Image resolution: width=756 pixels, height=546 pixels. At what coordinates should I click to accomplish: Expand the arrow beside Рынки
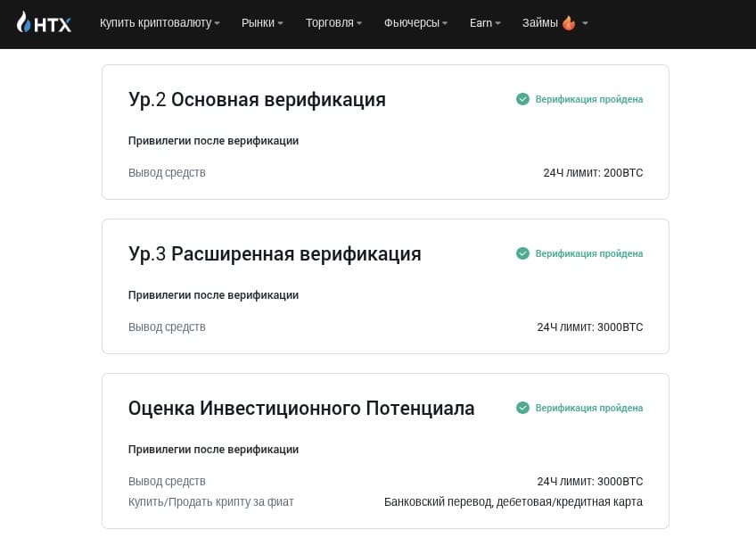point(280,23)
